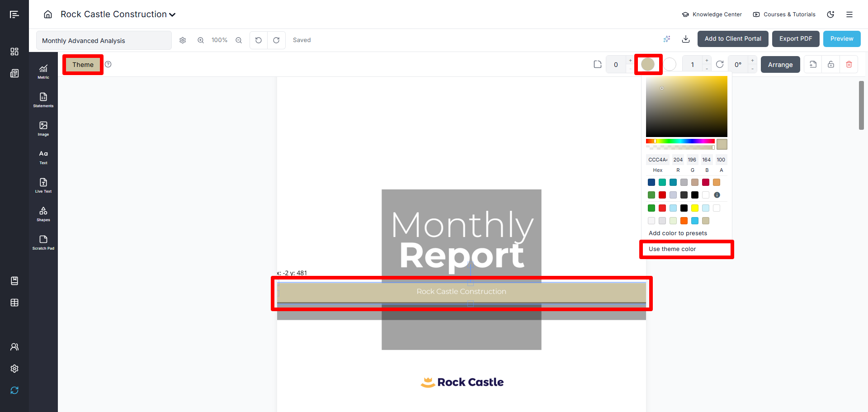Delete the selected element with trash icon
868x412 pixels.
tap(849, 65)
